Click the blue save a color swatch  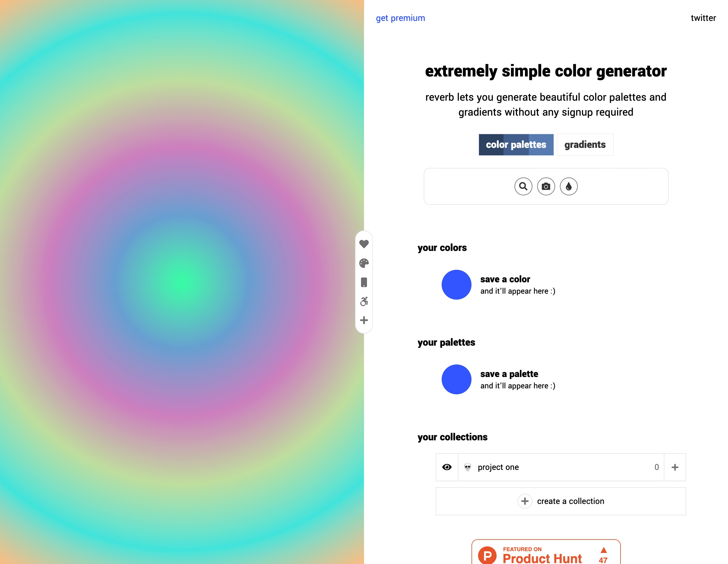(456, 284)
